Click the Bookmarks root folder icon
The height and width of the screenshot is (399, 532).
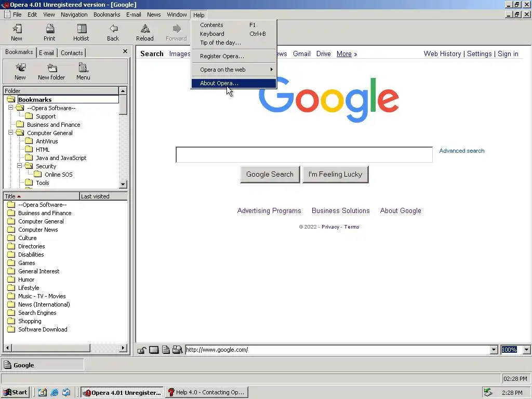11,99
